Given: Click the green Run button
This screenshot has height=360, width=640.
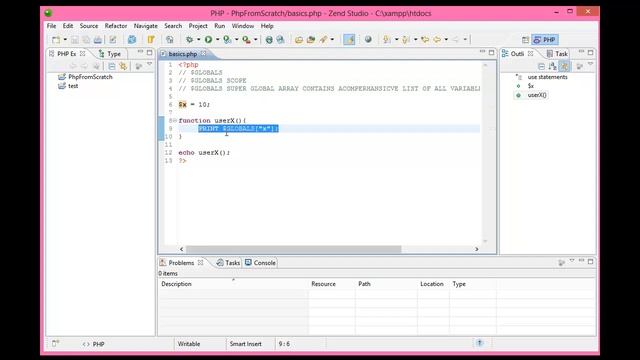Looking at the screenshot, I should [209, 40].
